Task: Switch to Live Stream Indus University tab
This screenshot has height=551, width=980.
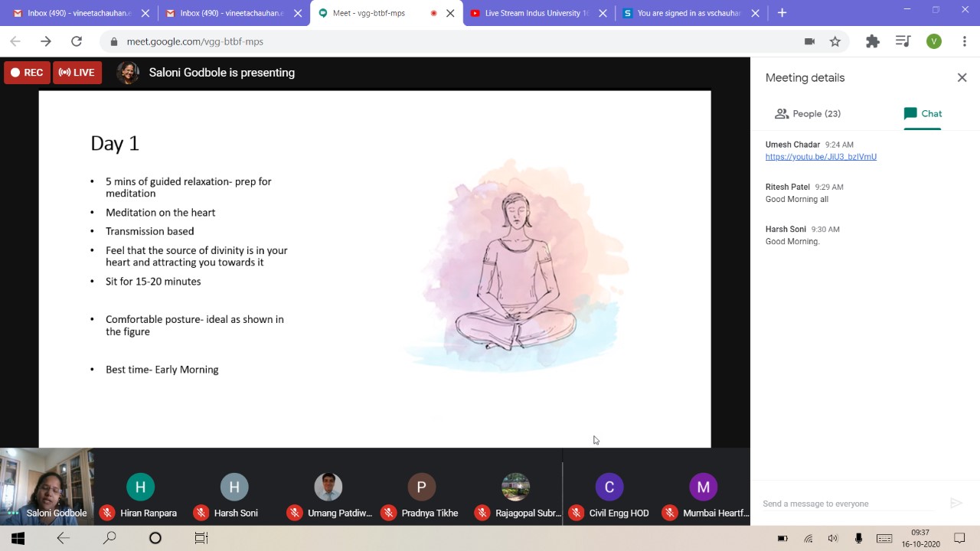Action: pyautogui.click(x=536, y=13)
